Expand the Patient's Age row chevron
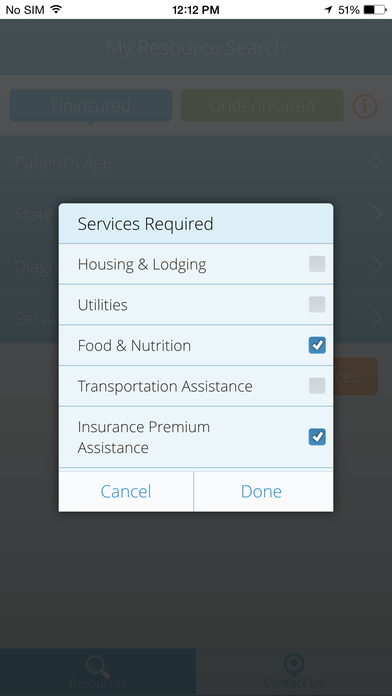This screenshot has height=696, width=392. click(x=378, y=162)
